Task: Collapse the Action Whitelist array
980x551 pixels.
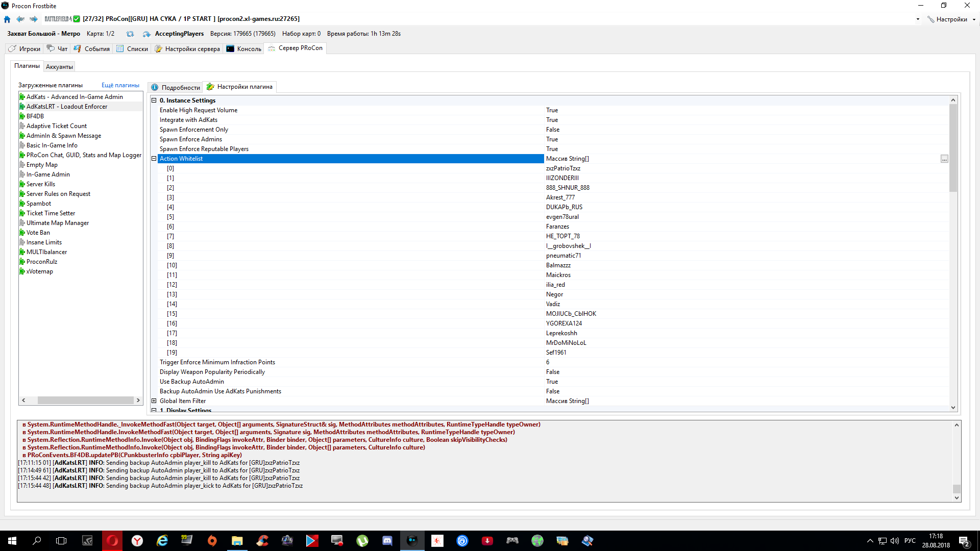Action: tap(154, 159)
